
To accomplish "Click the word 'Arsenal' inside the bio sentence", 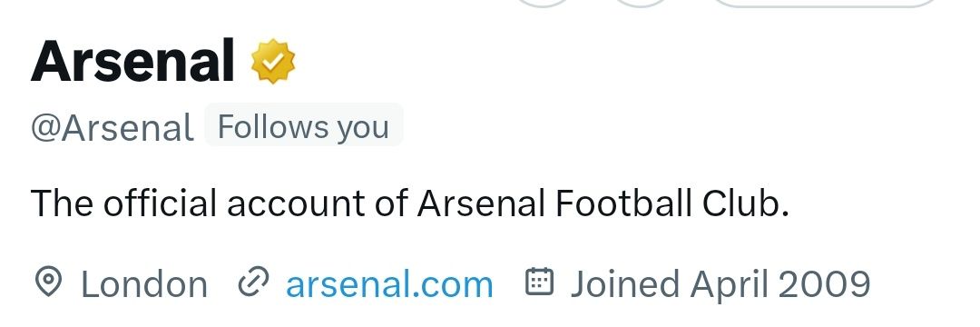I will tap(482, 203).
